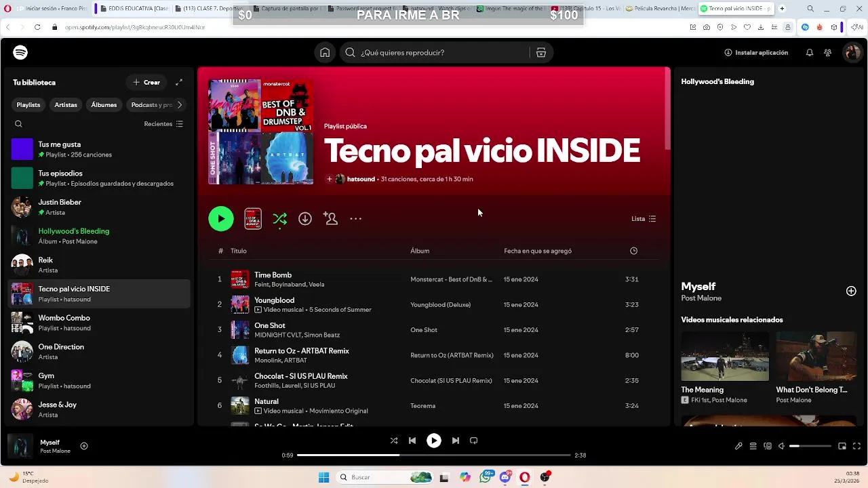This screenshot has width=868, height=488.
Task: Open One Direction artist in library
Action: pyautogui.click(x=98, y=352)
